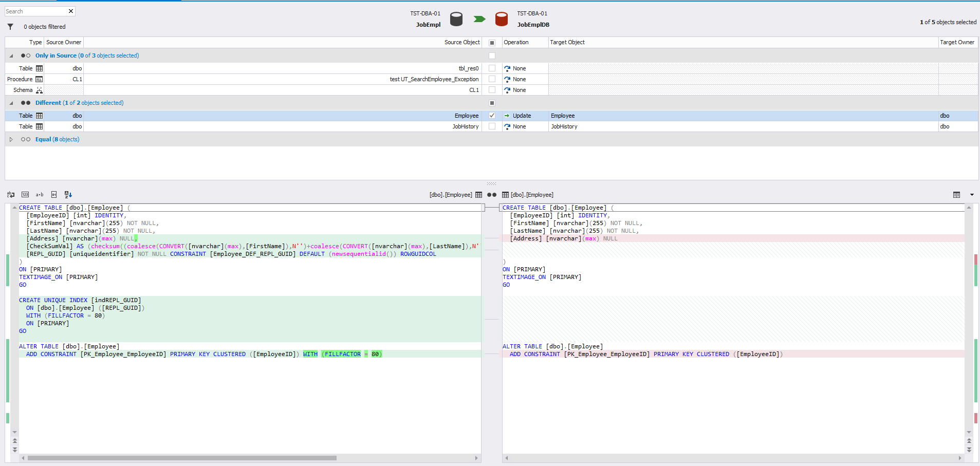Clear the search box with X
Image resolution: width=980 pixels, height=466 pixels.
tap(71, 11)
